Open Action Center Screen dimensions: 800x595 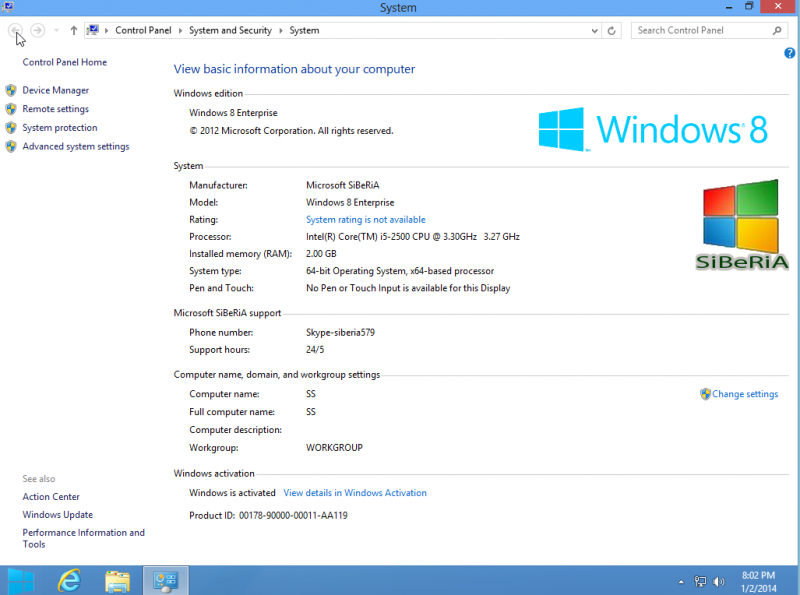click(x=51, y=497)
